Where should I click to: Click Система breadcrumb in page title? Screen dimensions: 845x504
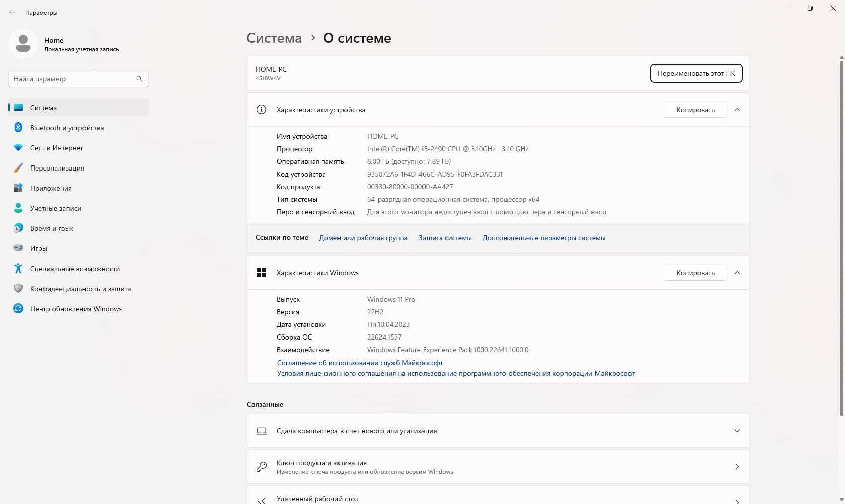pos(274,38)
